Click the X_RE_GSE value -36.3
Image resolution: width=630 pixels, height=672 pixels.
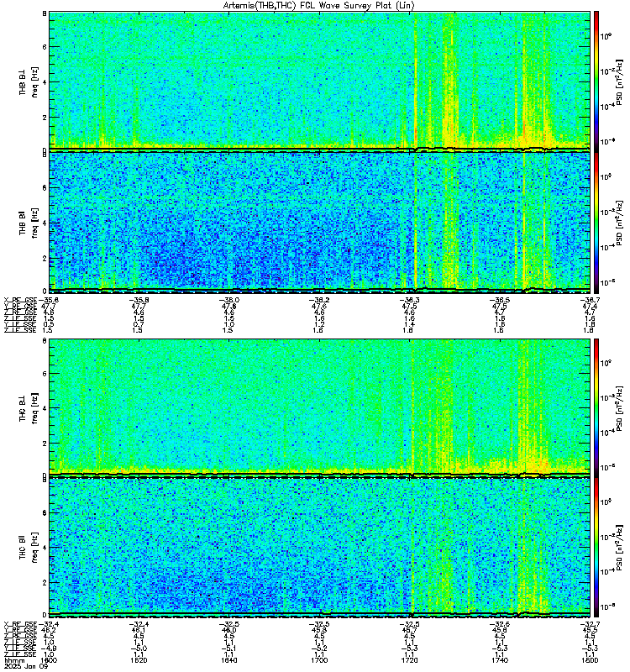(409, 301)
